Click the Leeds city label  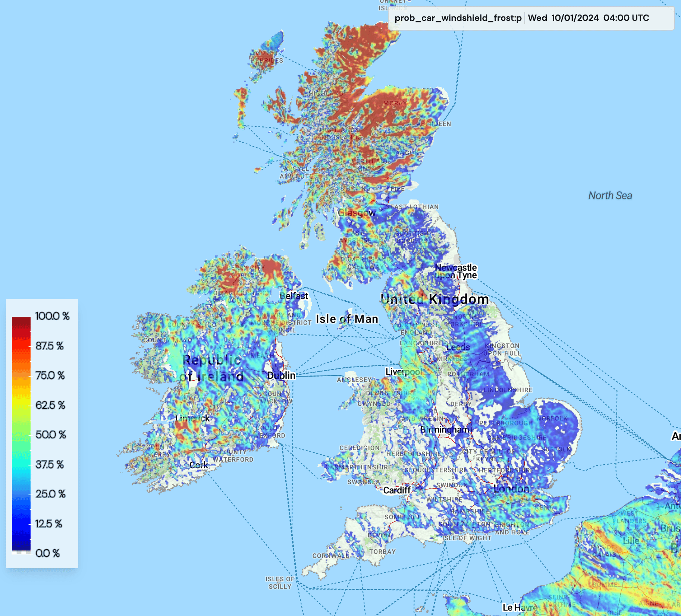tap(458, 348)
